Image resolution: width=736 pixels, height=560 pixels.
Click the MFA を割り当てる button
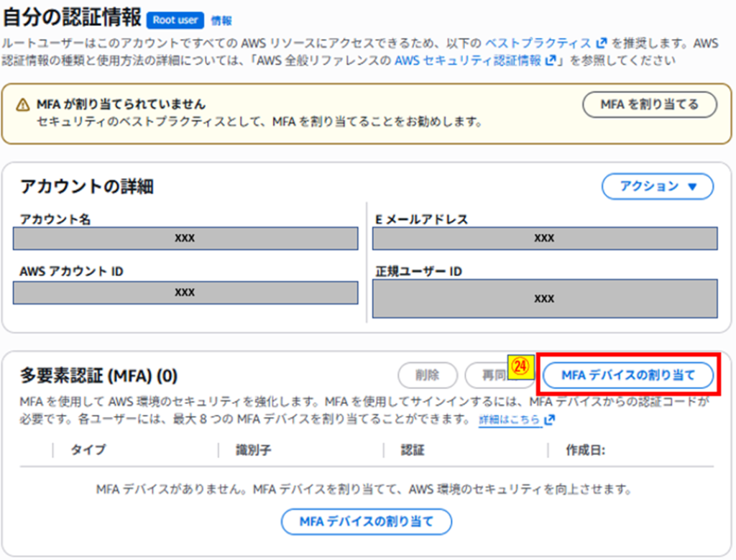[x=649, y=103]
